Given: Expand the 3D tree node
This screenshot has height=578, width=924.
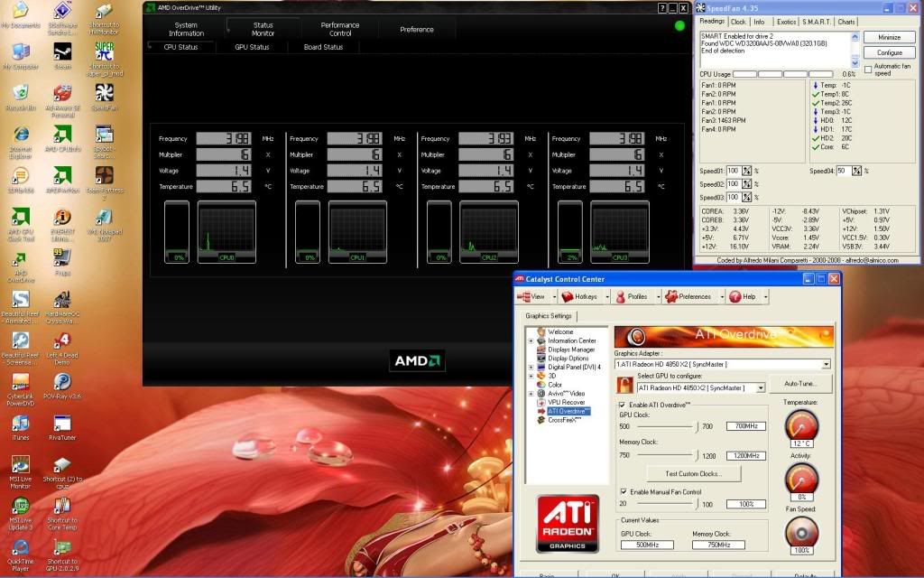Looking at the screenshot, I should point(531,376).
